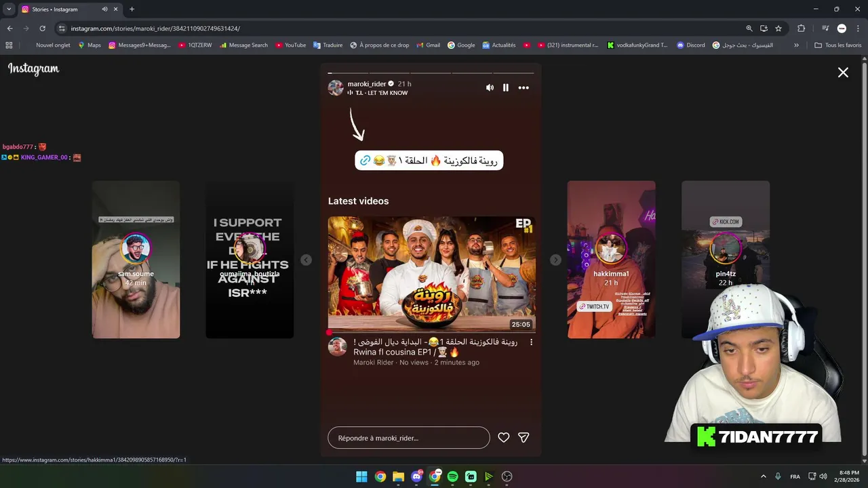Bookmark this page with the star
Image resolution: width=868 pixels, height=488 pixels.
[x=778, y=28]
